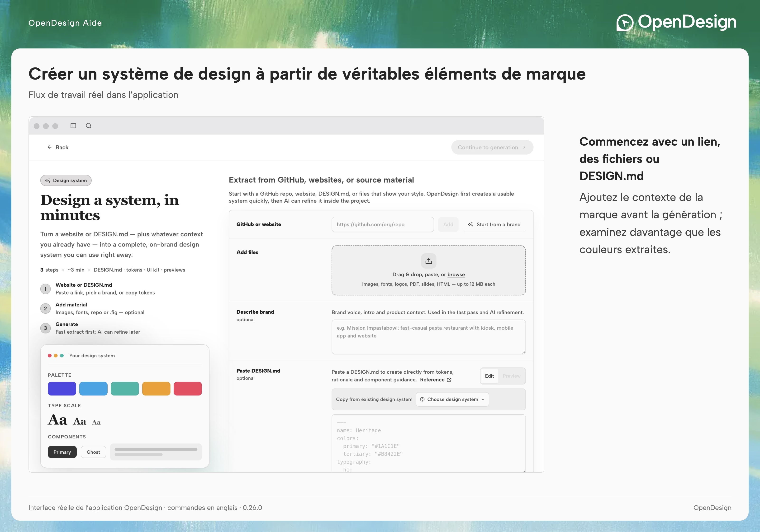Click the Back arrow icon
This screenshot has height=532, width=760.
coord(50,147)
